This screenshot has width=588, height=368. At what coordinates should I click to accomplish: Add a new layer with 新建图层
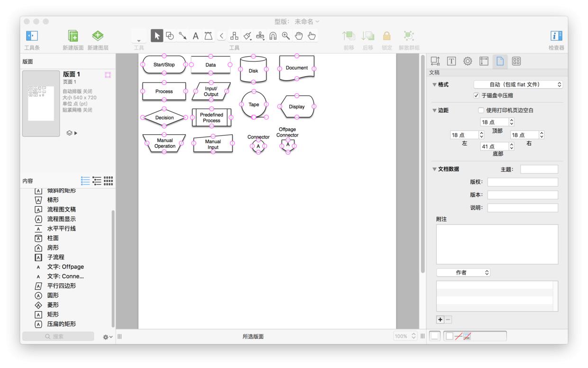coord(98,36)
